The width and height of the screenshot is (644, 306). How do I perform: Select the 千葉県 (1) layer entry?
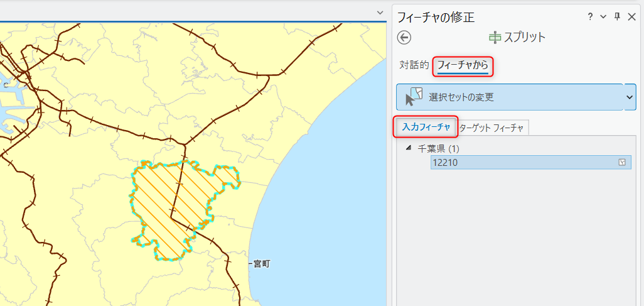(x=439, y=148)
